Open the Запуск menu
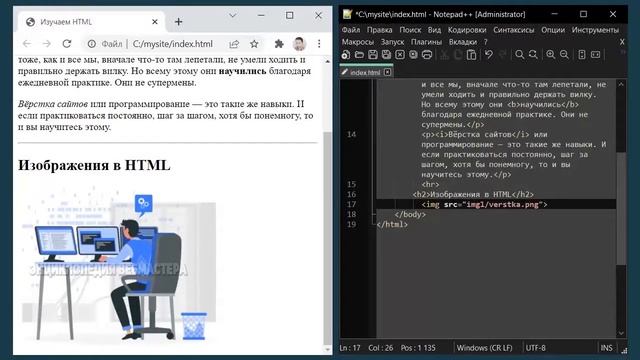The width and height of the screenshot is (640, 360). point(392,42)
